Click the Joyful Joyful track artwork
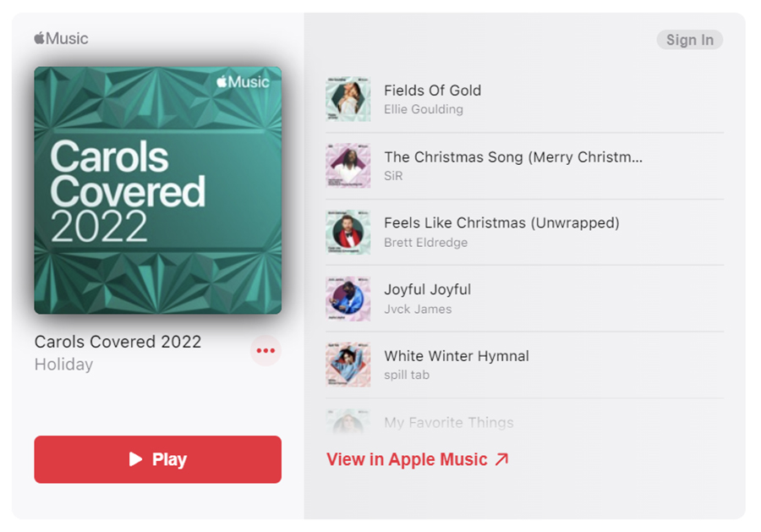This screenshot has width=761, height=532. [x=348, y=299]
